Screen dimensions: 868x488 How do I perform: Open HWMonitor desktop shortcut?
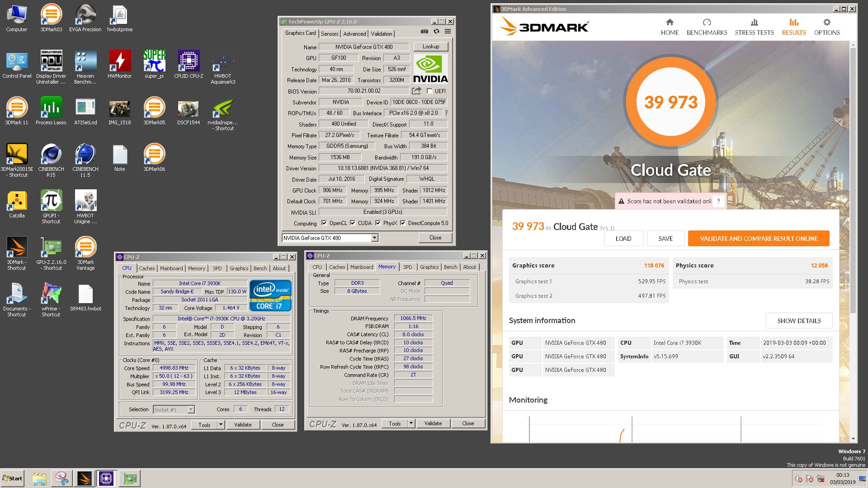pos(120,64)
